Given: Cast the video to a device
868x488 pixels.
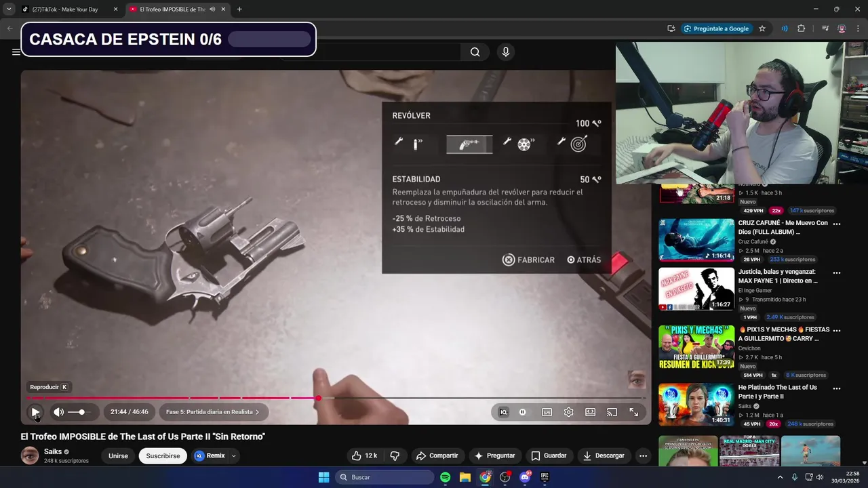Looking at the screenshot, I should 612,412.
